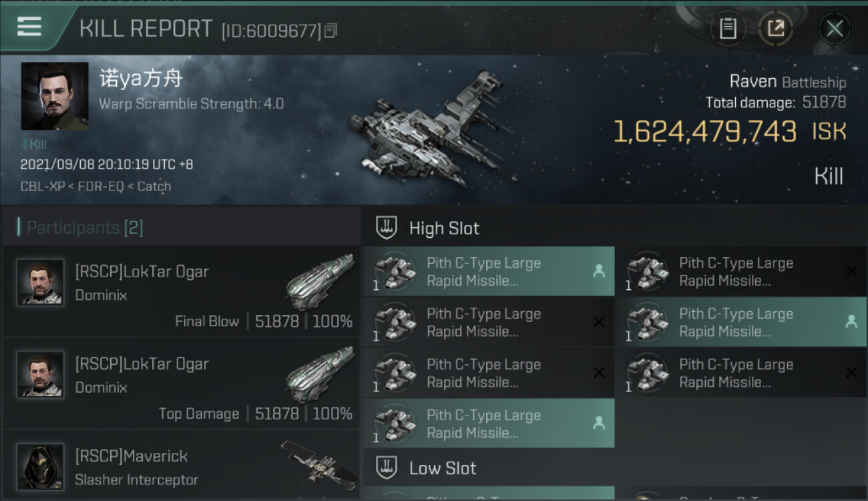Select the last left-column high slot missile launcher
Image resolution: width=868 pixels, height=501 pixels.
click(488, 424)
